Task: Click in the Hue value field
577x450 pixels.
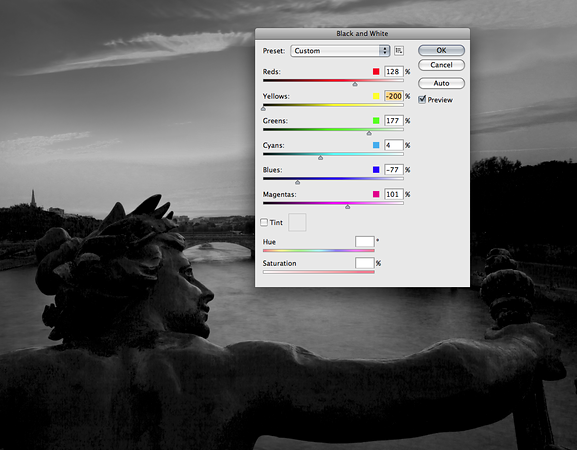Action: click(365, 242)
